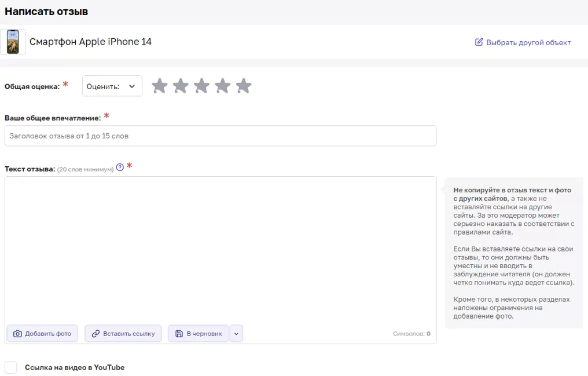Click the Вставить ссылку button

coord(123,334)
